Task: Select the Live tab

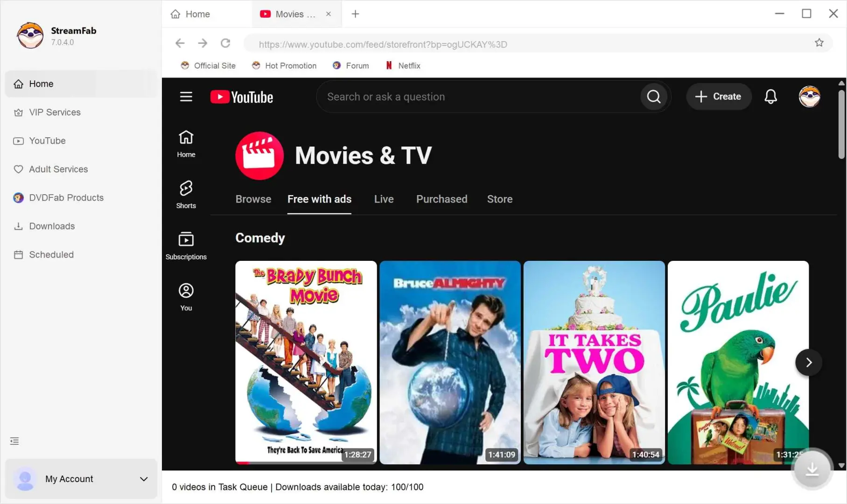Action: [x=384, y=199]
